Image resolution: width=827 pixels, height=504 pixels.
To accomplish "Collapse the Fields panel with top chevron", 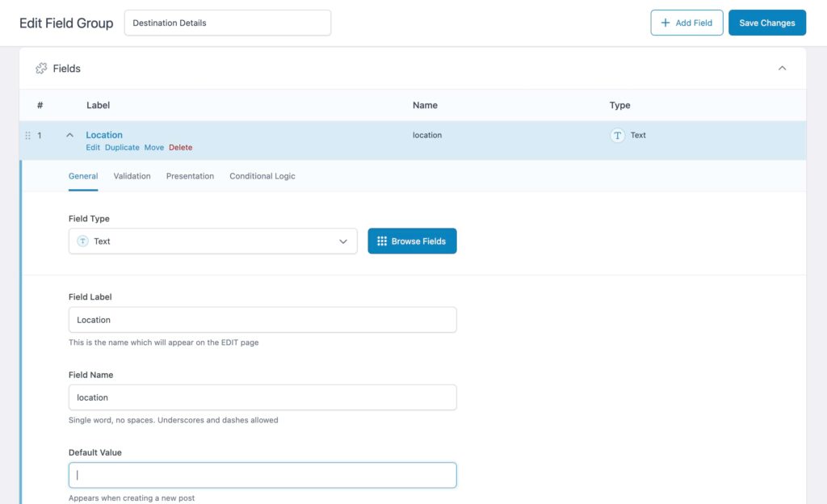I will pos(782,69).
